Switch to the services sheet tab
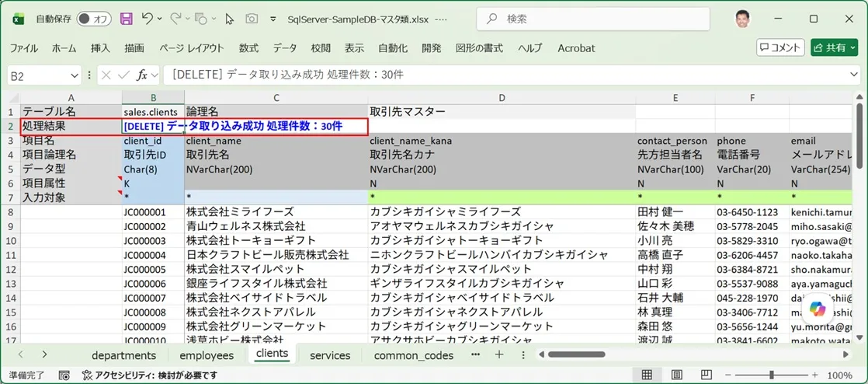Image resolution: width=868 pixels, height=384 pixels. [330, 355]
